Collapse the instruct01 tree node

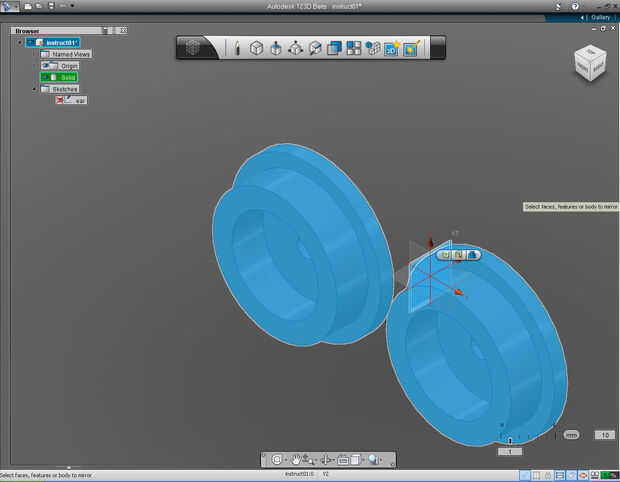pos(20,42)
